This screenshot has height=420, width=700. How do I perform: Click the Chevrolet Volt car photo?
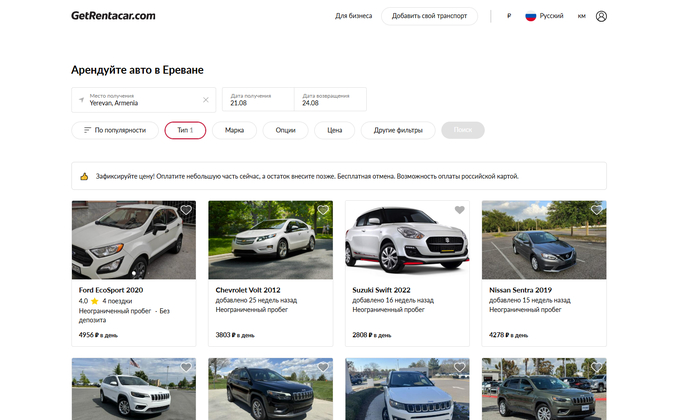tap(271, 240)
